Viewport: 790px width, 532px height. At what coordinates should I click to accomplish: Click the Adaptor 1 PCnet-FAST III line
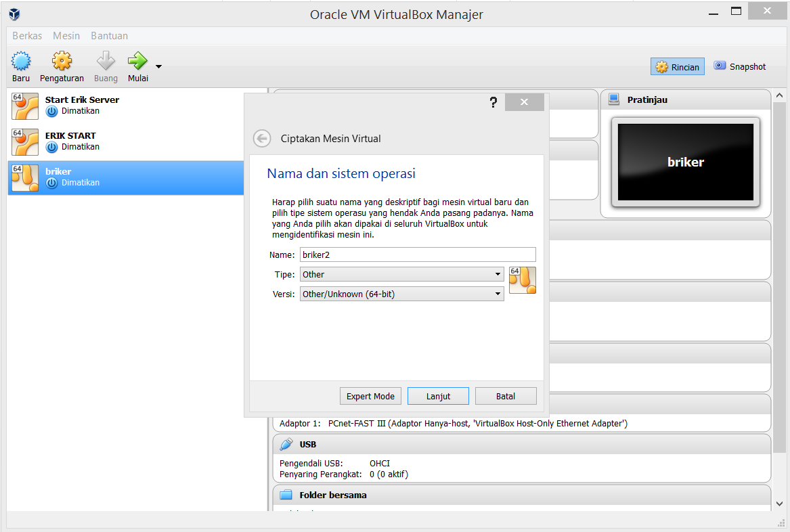(454, 423)
